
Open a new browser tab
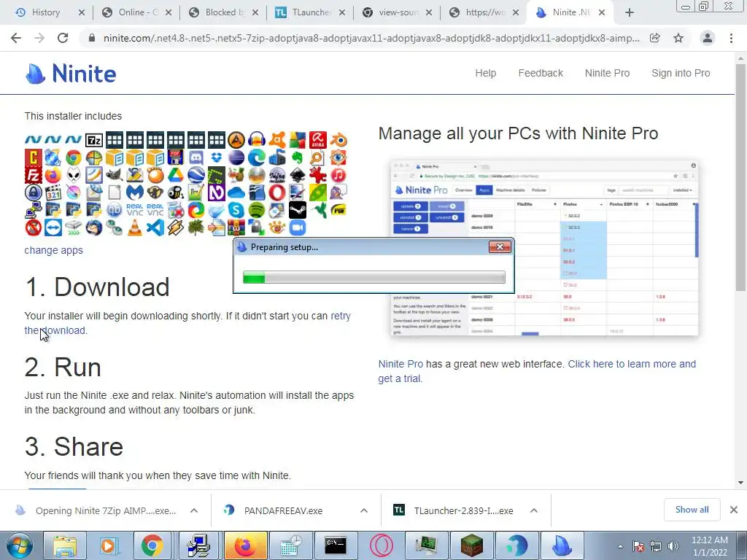(630, 12)
